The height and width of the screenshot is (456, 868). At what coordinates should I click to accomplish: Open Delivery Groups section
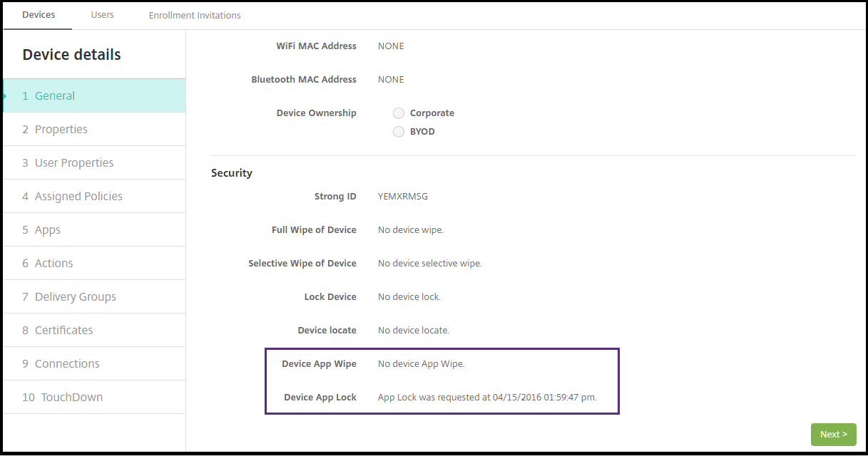tap(75, 297)
